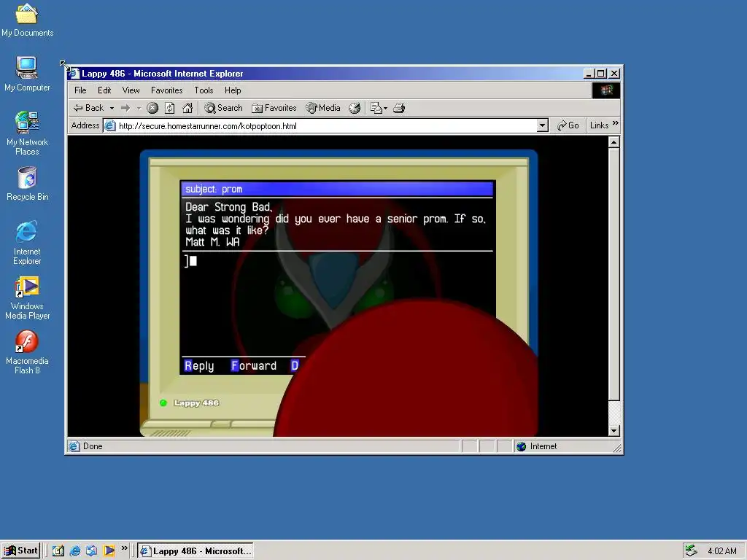Select the Recycle Bin icon
This screenshot has width=747, height=560.
[27, 184]
